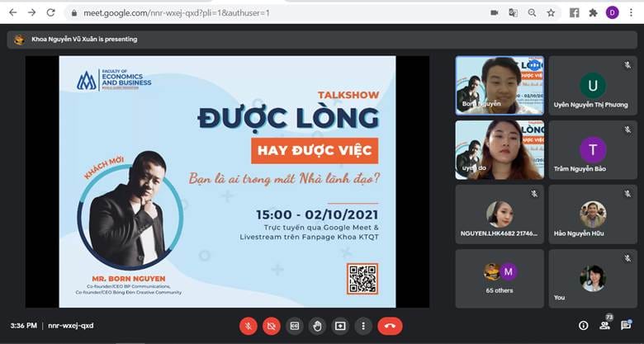
Task: Select Born Nguyen's video tile
Action: click(x=500, y=85)
